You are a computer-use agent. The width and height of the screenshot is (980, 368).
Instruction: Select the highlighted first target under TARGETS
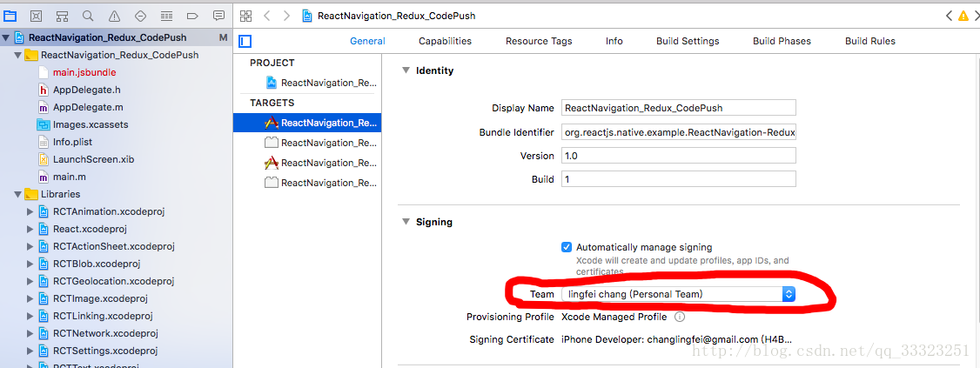(x=307, y=123)
